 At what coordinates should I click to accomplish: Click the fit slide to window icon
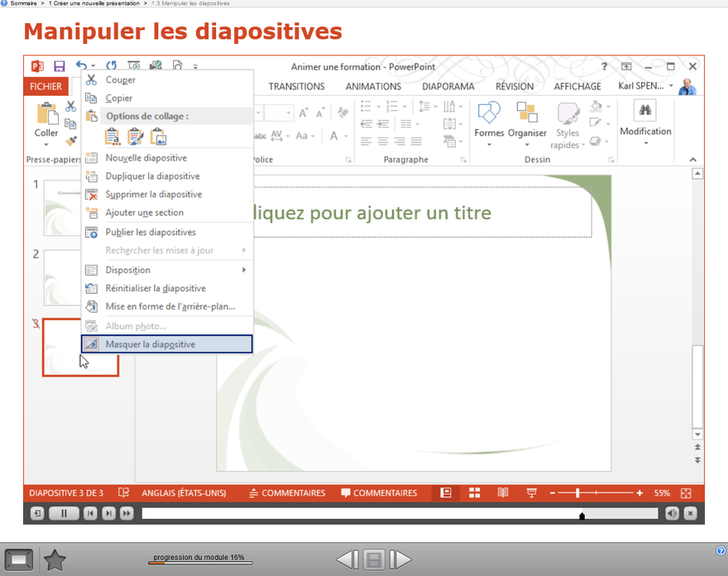(x=685, y=492)
